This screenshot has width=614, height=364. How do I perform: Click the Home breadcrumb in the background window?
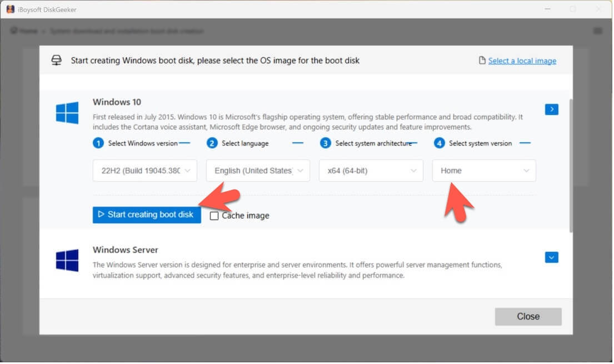click(x=24, y=31)
